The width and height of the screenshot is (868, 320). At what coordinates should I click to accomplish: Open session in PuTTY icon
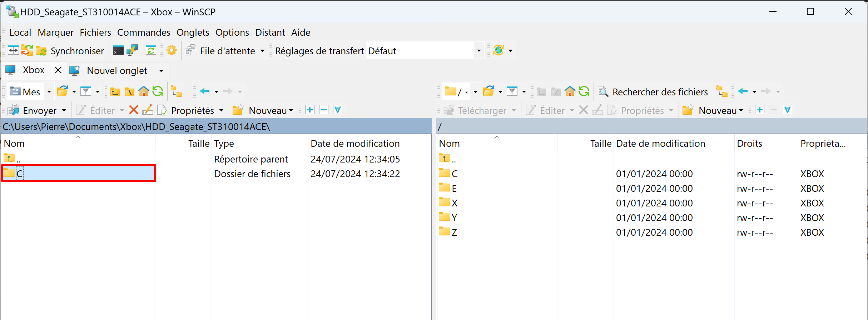[132, 51]
